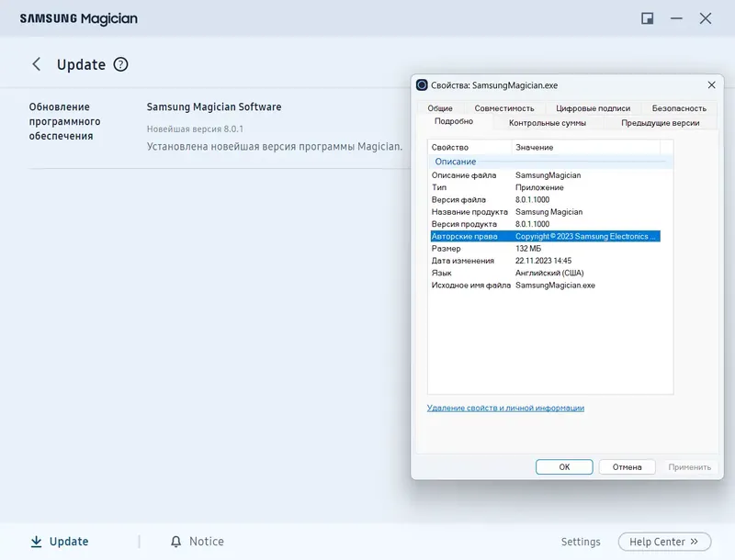
Task: Open the Безопасность tab
Action: pos(679,108)
